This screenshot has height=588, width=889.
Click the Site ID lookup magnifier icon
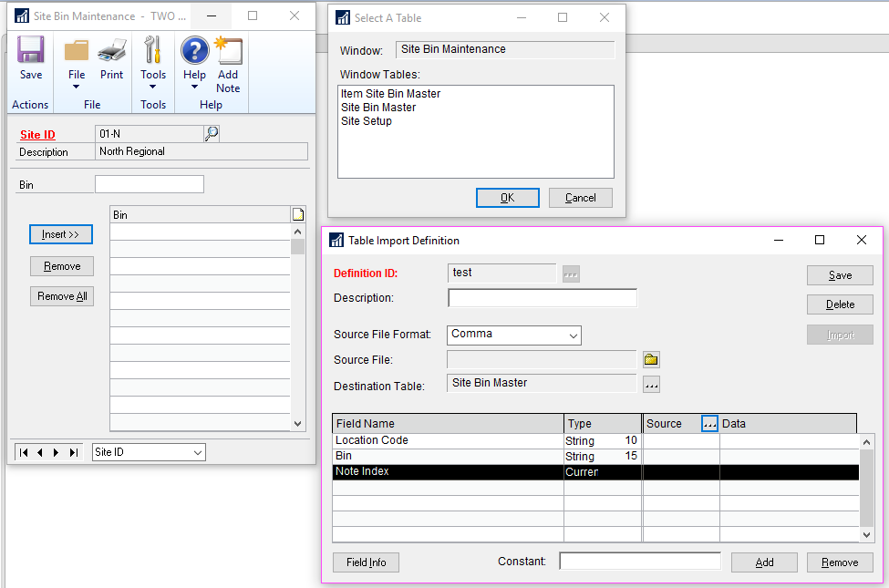(x=212, y=134)
